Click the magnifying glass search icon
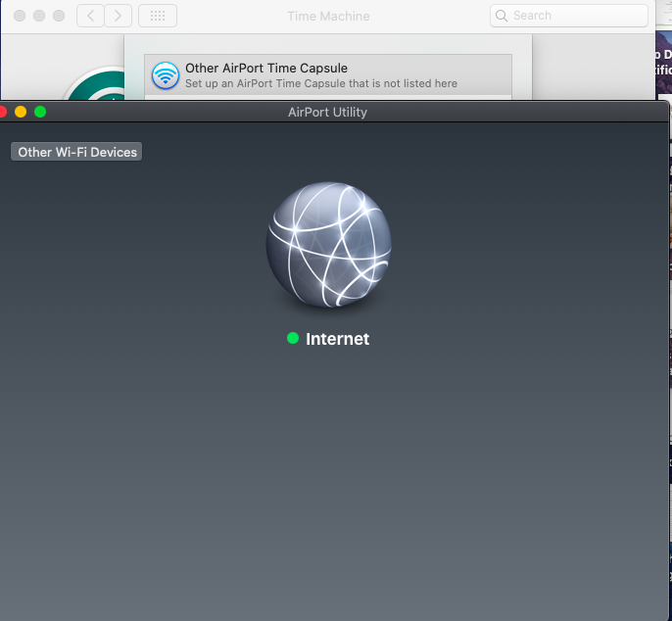This screenshot has height=621, width=672. pyautogui.click(x=501, y=16)
